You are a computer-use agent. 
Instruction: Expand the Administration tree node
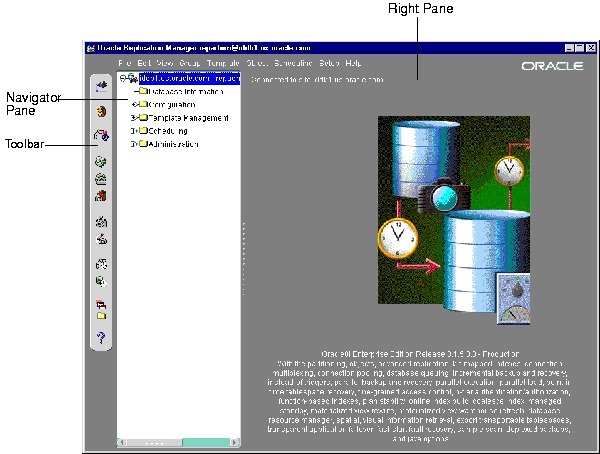[133, 143]
